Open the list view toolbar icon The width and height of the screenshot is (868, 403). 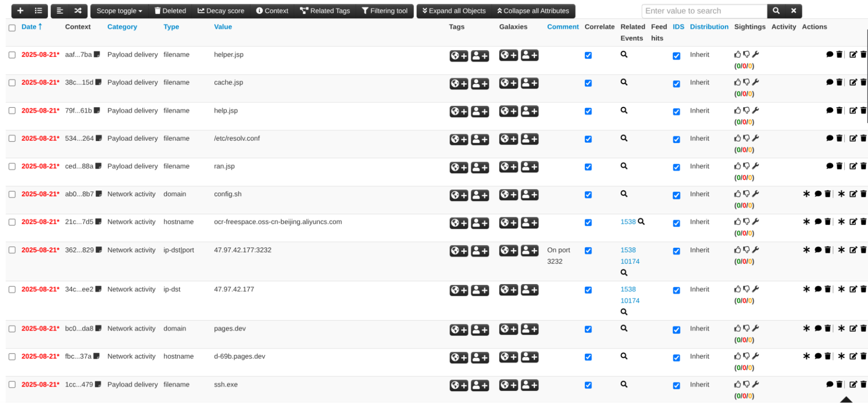[39, 11]
